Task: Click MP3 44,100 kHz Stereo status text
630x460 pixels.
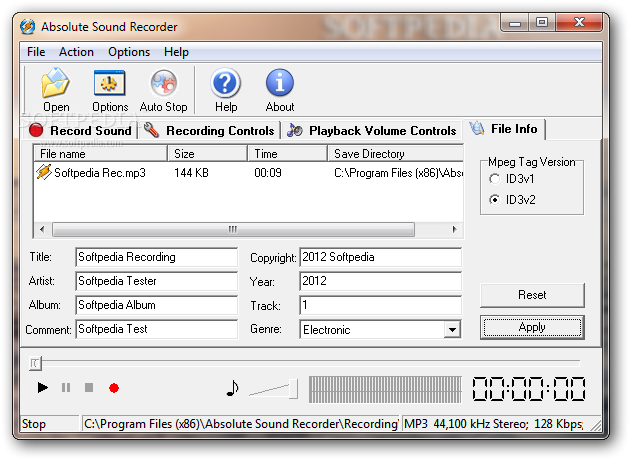Action: pyautogui.click(x=493, y=424)
